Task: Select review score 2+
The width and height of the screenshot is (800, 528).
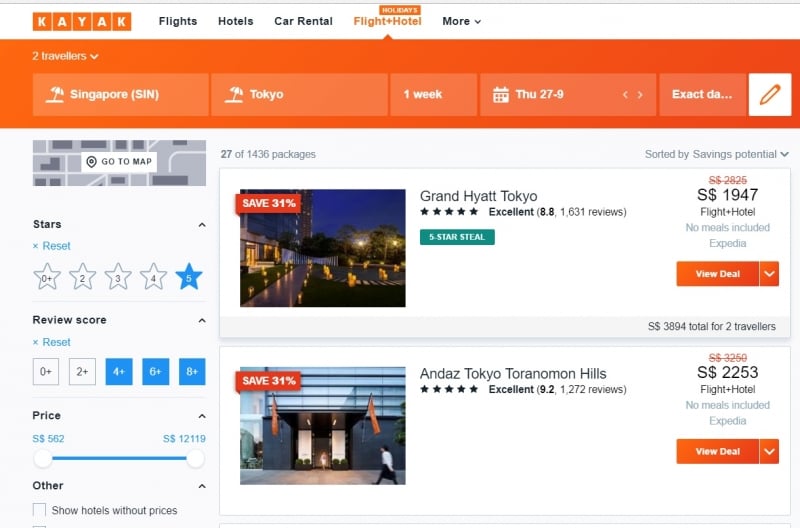Action: click(82, 371)
